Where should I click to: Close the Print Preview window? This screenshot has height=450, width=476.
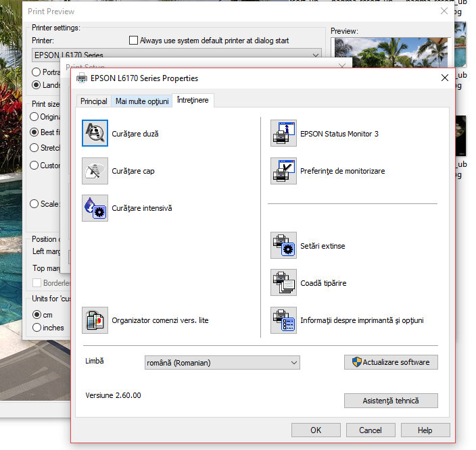[444, 11]
